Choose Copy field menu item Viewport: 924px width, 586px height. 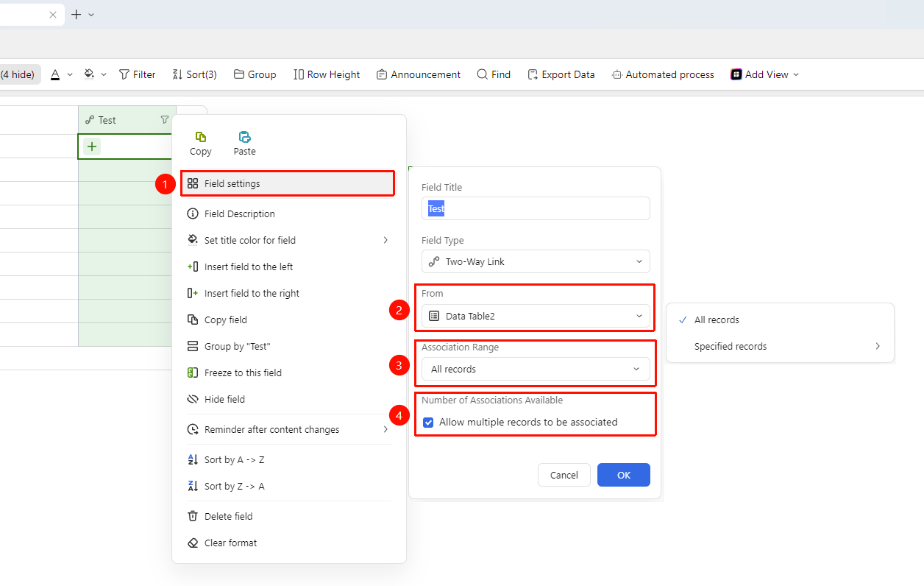coord(288,320)
